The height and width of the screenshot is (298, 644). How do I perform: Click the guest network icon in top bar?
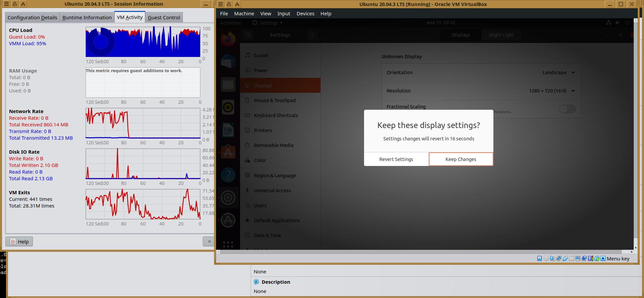[x=608, y=23]
